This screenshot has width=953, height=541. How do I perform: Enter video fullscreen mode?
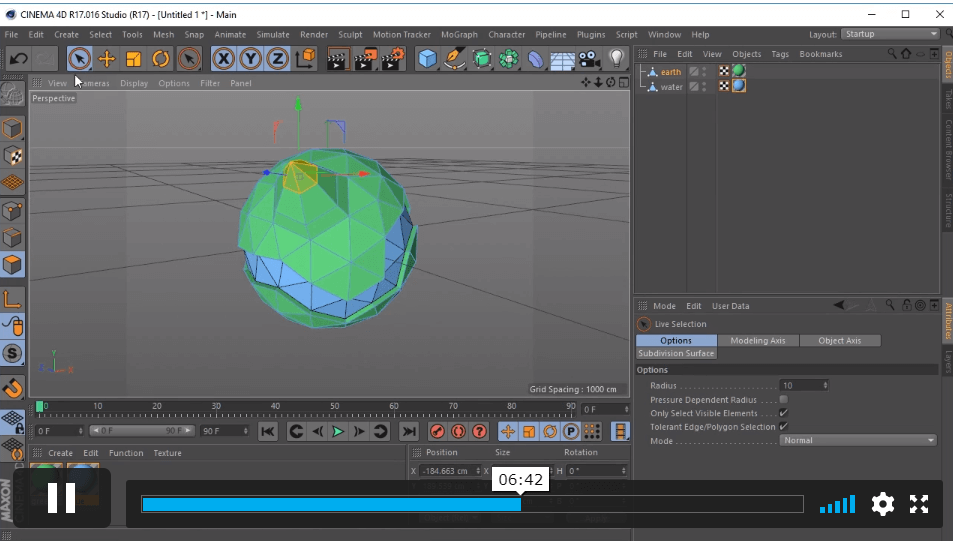click(919, 504)
